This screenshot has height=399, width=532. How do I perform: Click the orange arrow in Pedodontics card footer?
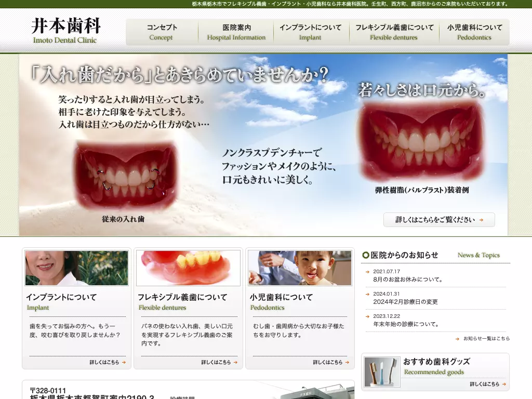click(347, 362)
